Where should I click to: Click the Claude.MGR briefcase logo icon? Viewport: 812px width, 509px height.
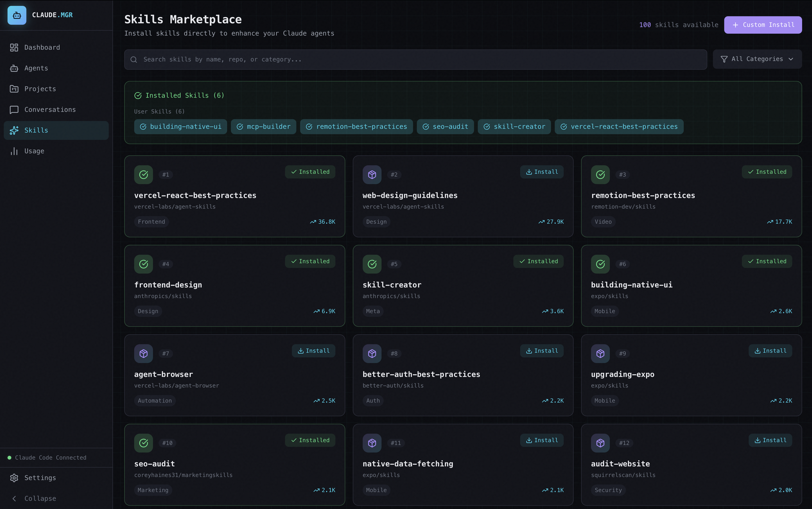point(17,15)
